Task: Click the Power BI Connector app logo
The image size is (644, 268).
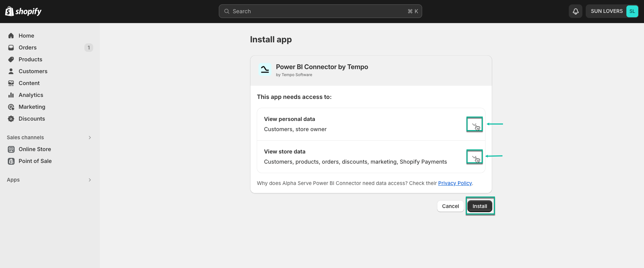Action: pos(265,69)
